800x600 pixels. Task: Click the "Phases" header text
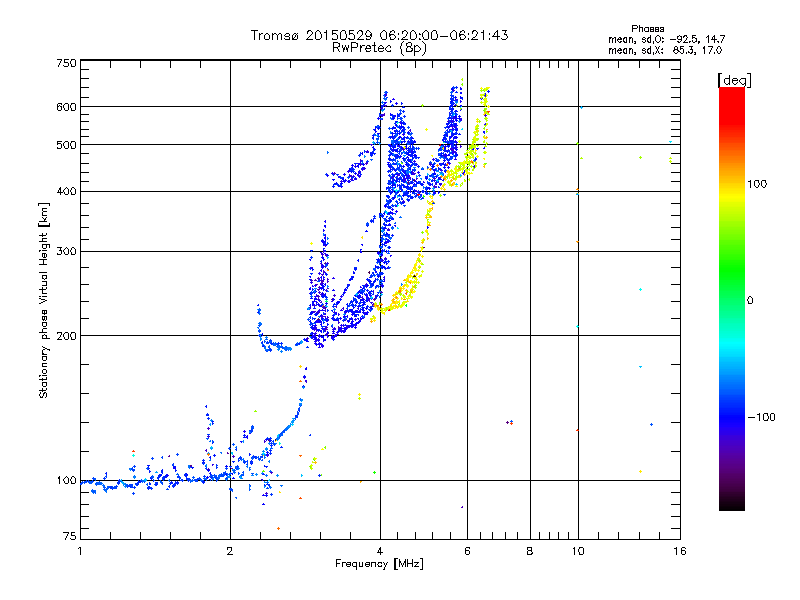click(x=647, y=29)
